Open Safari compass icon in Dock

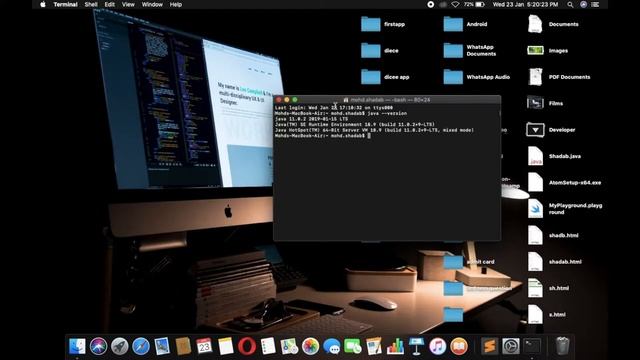coord(141,346)
